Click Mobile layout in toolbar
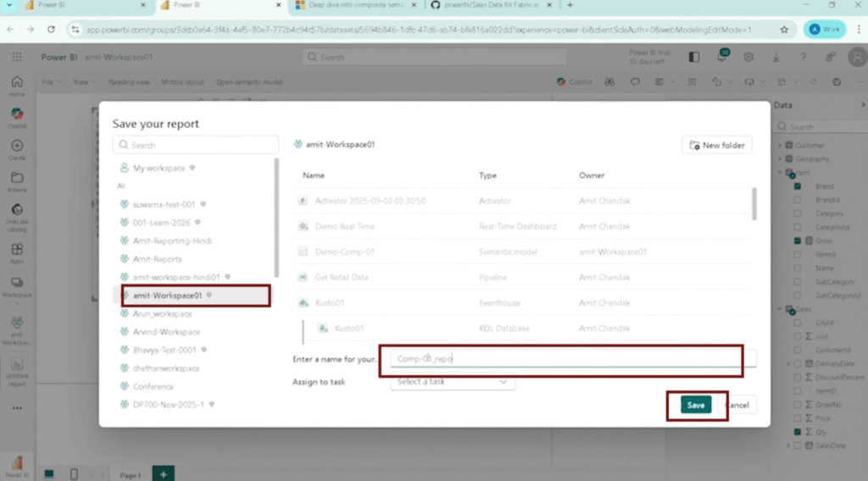Image resolution: width=868 pixels, height=481 pixels. 183,82
